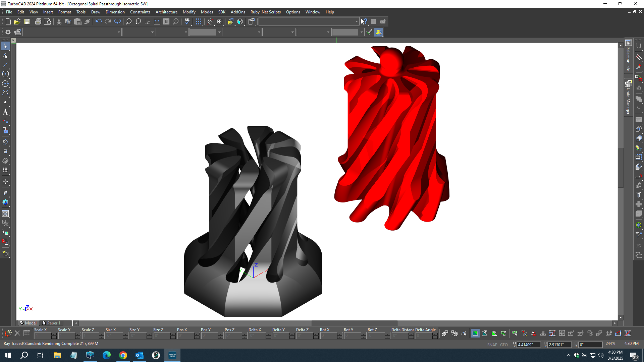The image size is (644, 362).
Task: Check the Z coordinate lock box
Action: coord(576,344)
